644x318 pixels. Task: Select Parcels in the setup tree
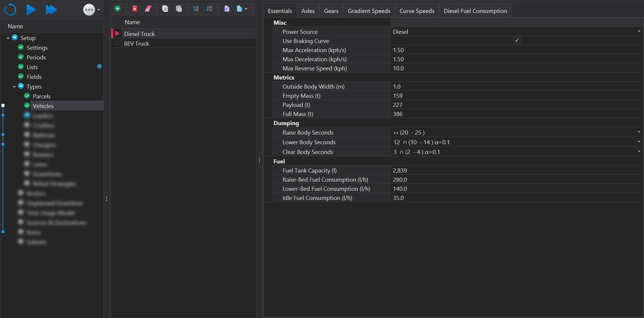click(x=41, y=96)
